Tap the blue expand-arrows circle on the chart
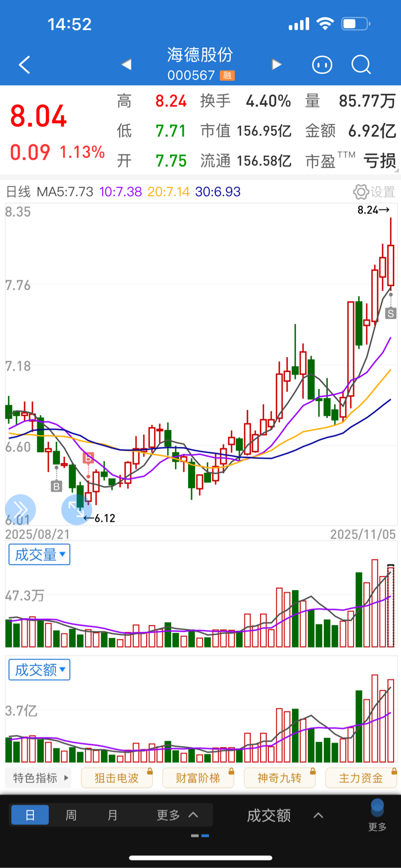Image resolution: width=401 pixels, height=868 pixels. point(76,509)
